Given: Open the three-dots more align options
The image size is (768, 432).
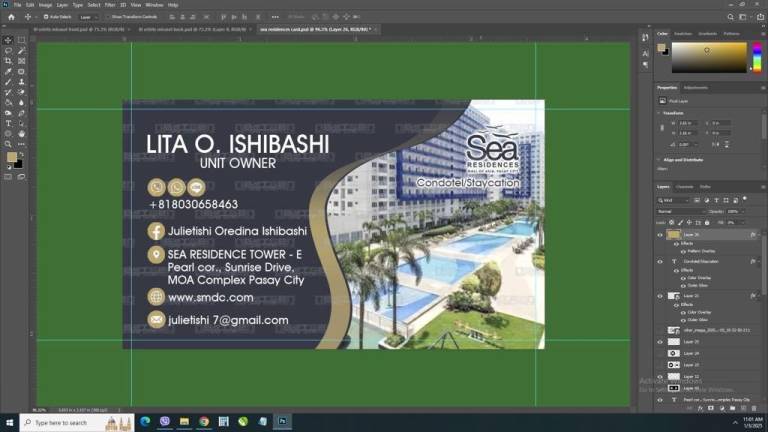Looking at the screenshot, I should coord(275,17).
